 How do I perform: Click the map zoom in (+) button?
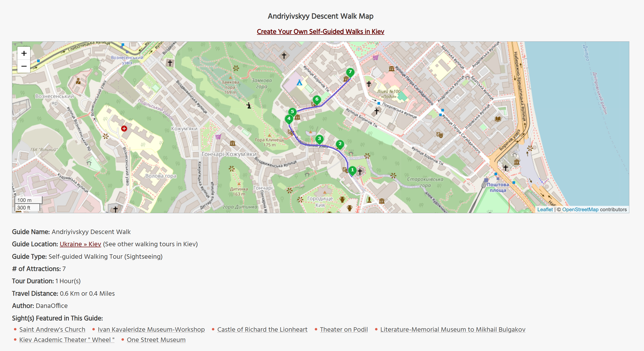click(x=24, y=53)
